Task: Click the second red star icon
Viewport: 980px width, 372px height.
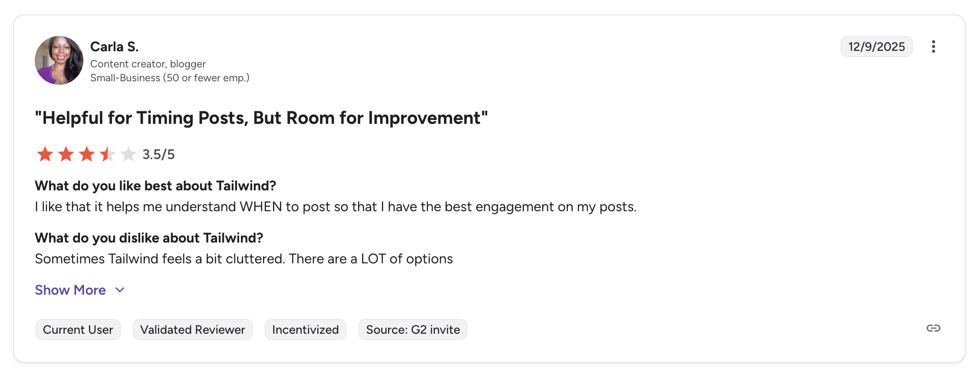Action: point(66,154)
